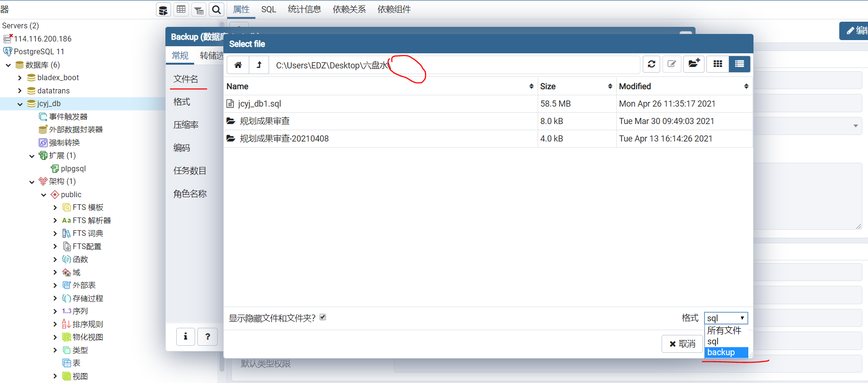Open the 格式 format dropdown
This screenshot has width=868, height=383.
726,318
